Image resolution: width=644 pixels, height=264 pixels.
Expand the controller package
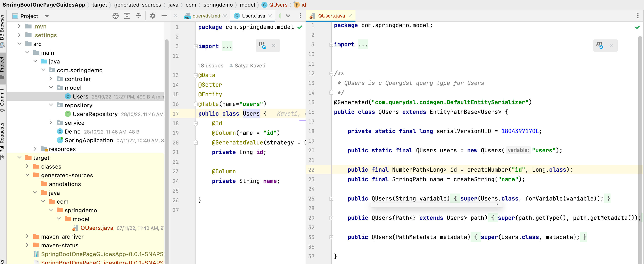(51, 79)
